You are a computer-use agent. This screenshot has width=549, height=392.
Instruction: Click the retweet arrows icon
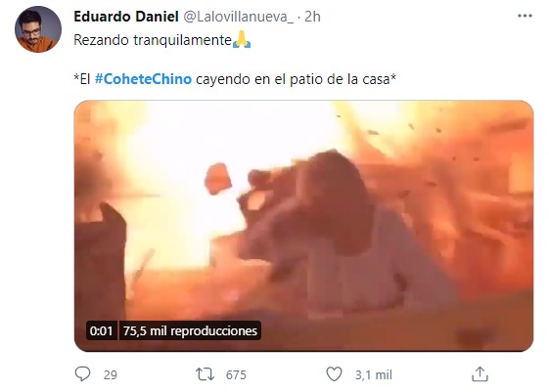coord(205,374)
